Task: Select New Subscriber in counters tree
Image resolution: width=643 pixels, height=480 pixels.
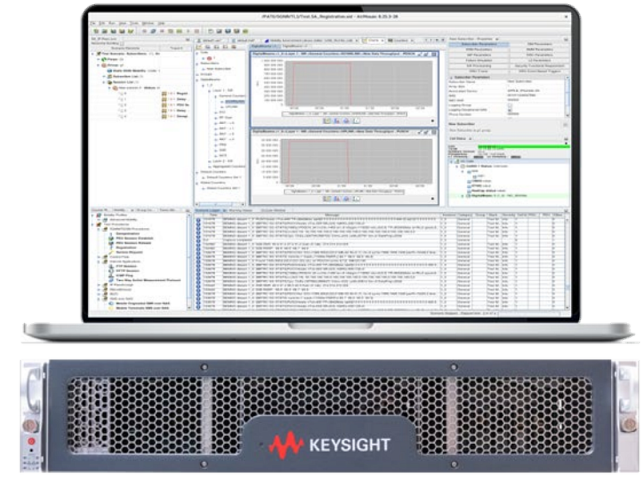Action: pos(221,69)
